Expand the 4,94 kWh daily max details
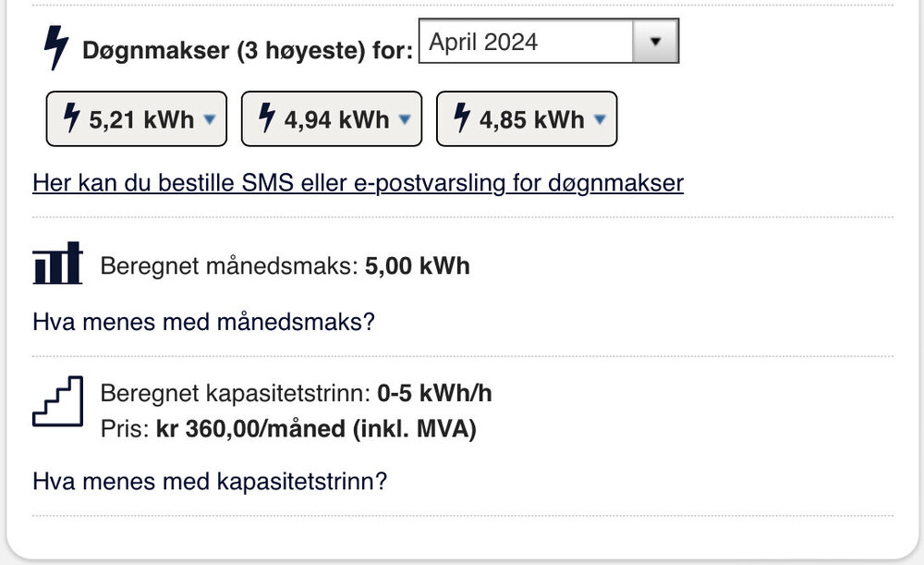Viewport: 924px width, 565px height. (332, 119)
